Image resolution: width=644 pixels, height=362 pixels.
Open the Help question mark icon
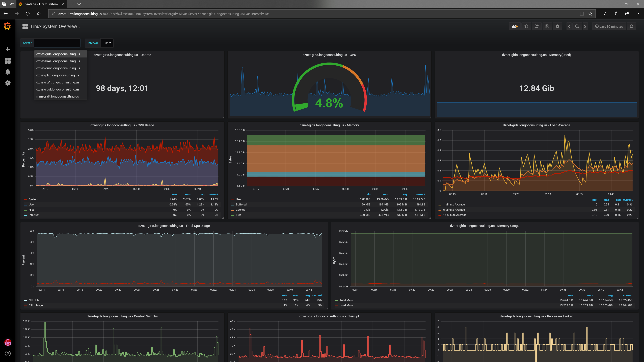click(x=8, y=353)
